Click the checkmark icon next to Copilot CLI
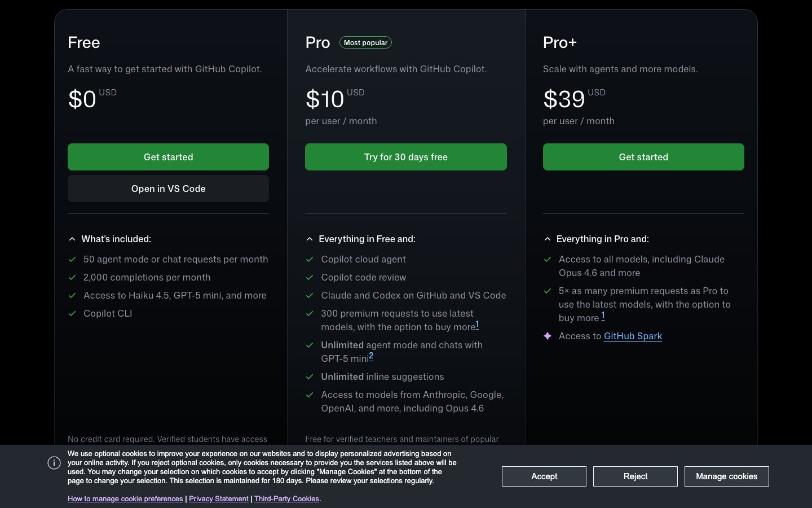 [72, 314]
